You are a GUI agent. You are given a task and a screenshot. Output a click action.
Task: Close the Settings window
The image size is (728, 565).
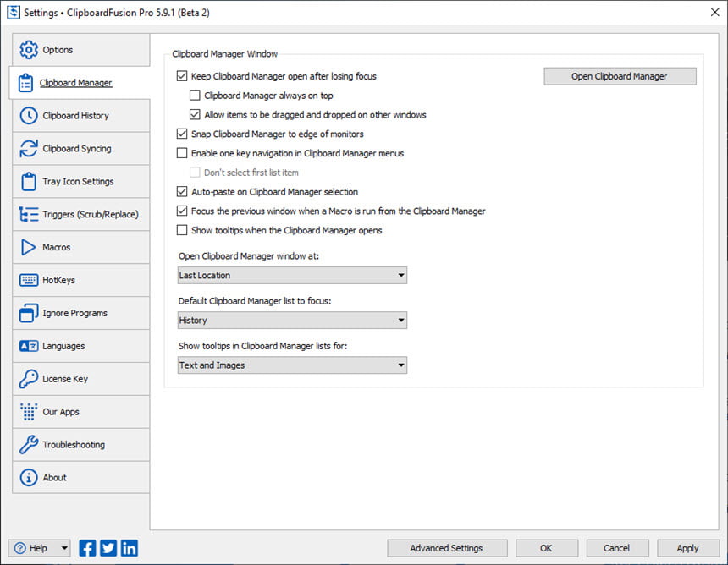714,12
